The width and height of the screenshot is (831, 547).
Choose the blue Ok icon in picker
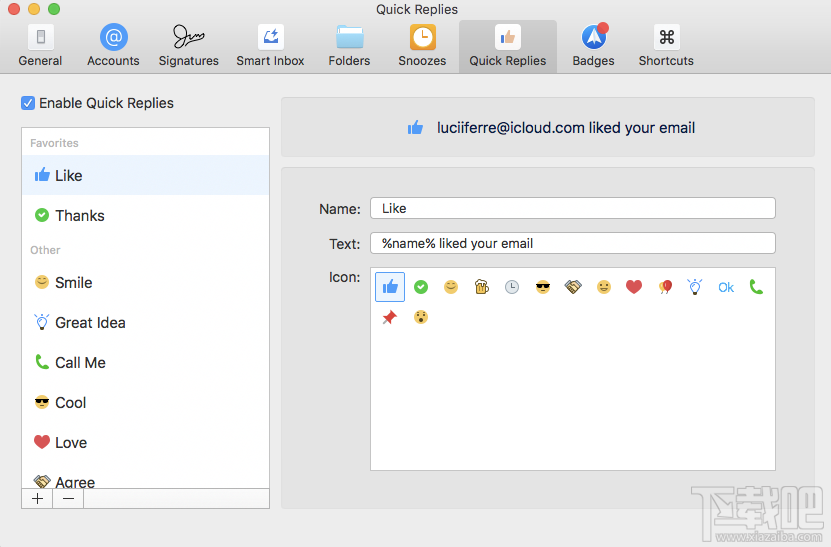(726, 287)
